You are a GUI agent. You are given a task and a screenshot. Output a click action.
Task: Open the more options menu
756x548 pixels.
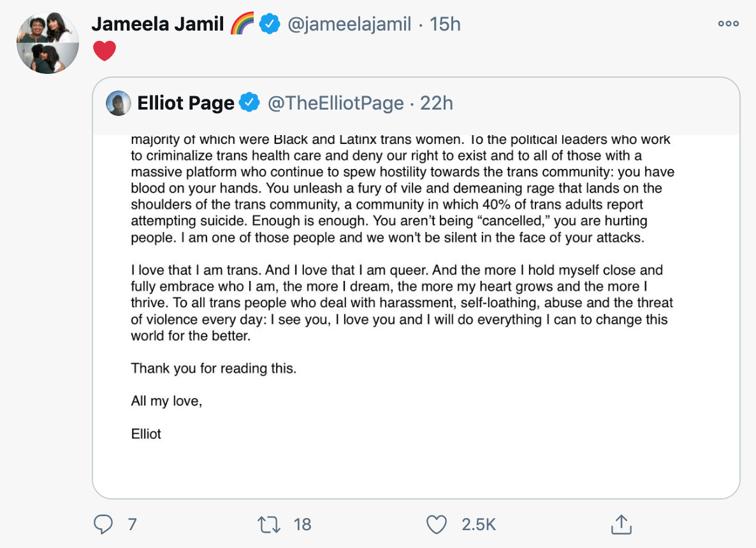728,24
